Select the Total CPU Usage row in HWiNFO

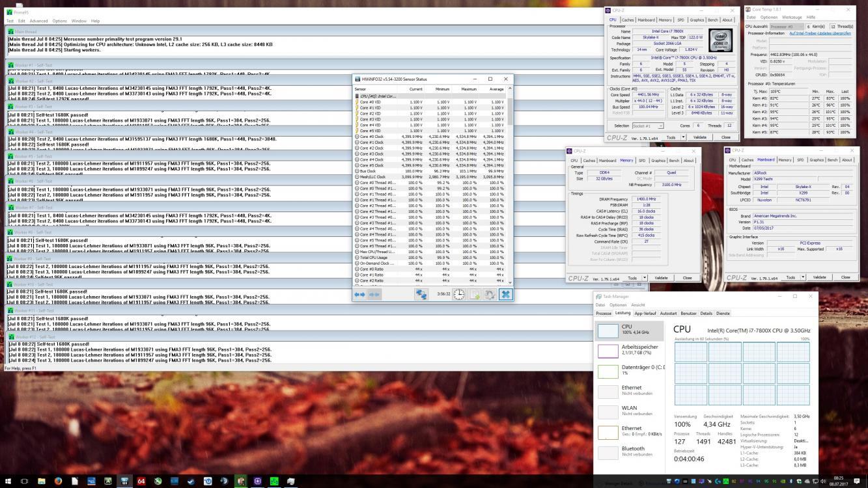(x=430, y=258)
